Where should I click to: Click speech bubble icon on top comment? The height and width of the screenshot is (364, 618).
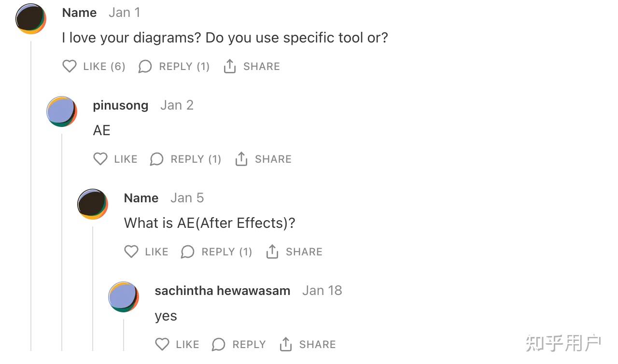145,66
